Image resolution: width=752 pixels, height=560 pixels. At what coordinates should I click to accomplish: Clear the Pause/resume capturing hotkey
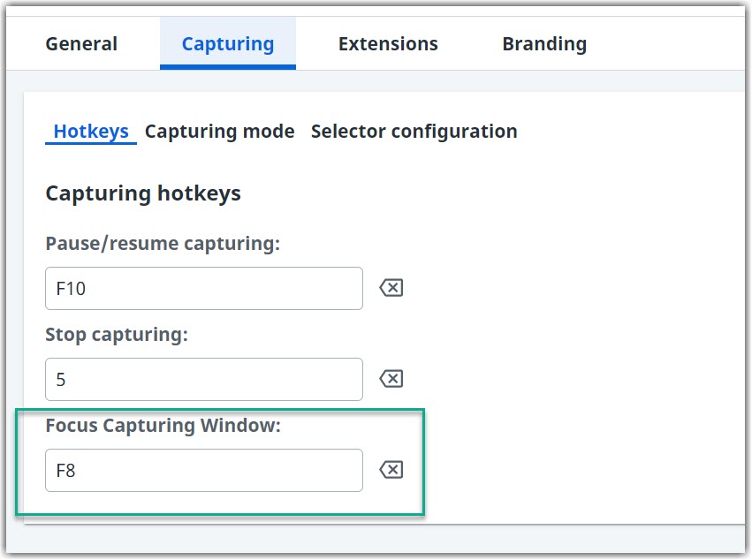[x=391, y=288]
